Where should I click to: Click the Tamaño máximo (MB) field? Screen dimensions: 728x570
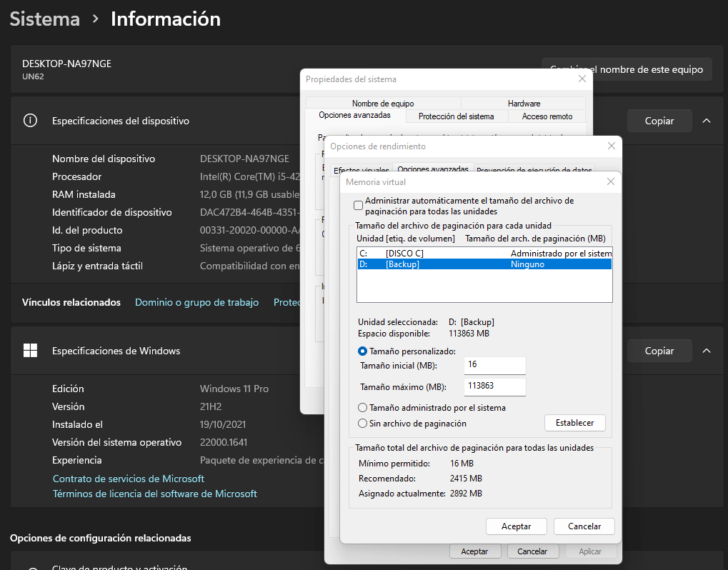[494, 386]
